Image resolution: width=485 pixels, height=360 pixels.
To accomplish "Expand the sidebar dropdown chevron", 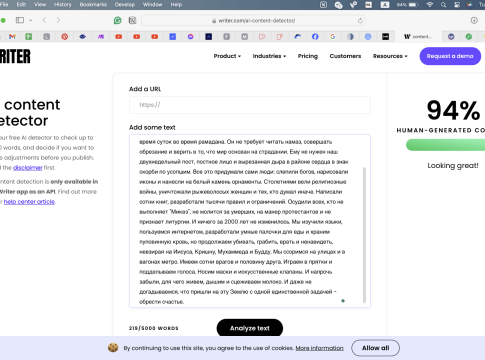I will (x=31, y=20).
